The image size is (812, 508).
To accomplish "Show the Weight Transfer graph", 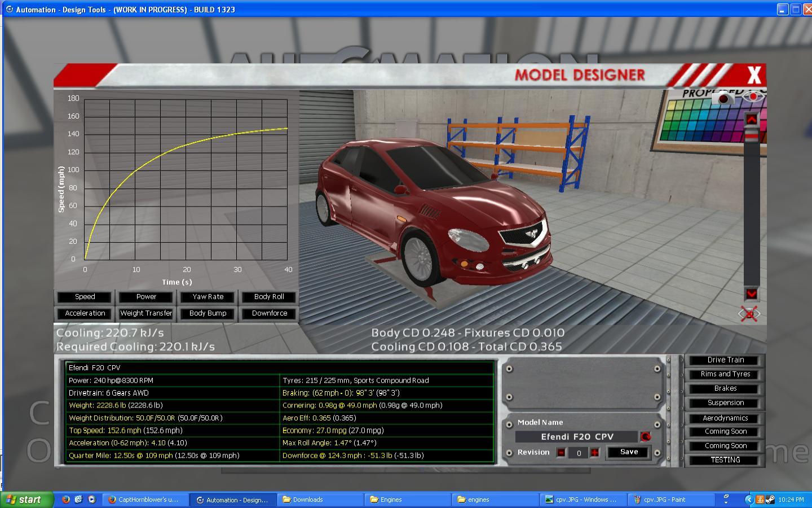I will click(x=146, y=313).
